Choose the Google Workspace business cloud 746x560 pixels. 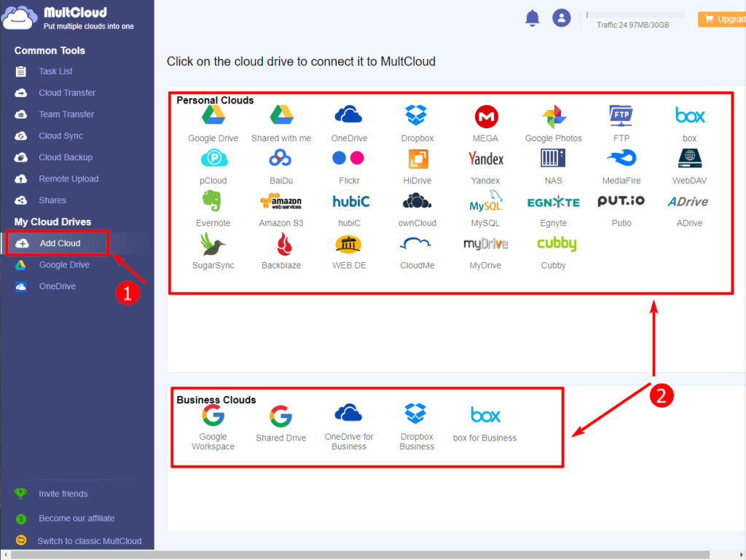213,416
